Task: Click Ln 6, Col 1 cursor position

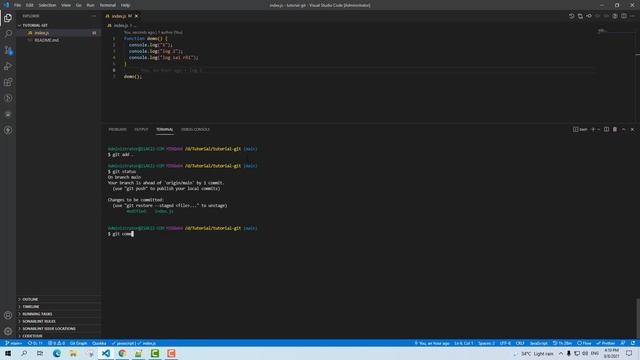Action: 463,343
